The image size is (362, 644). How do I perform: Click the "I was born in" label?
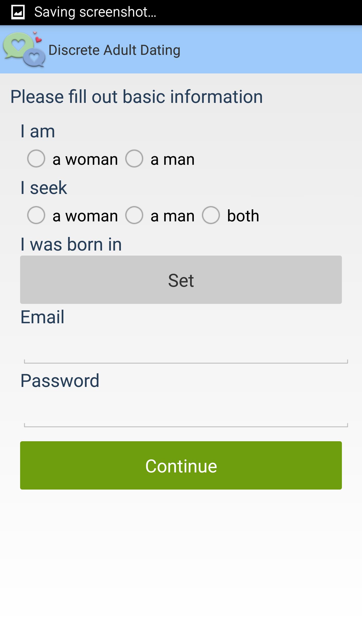click(x=71, y=244)
